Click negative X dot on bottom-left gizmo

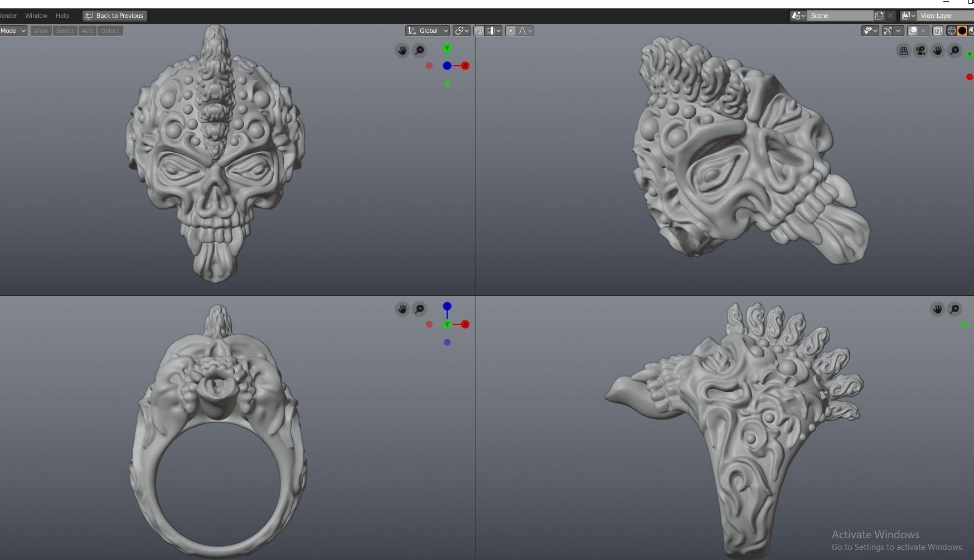tap(429, 324)
